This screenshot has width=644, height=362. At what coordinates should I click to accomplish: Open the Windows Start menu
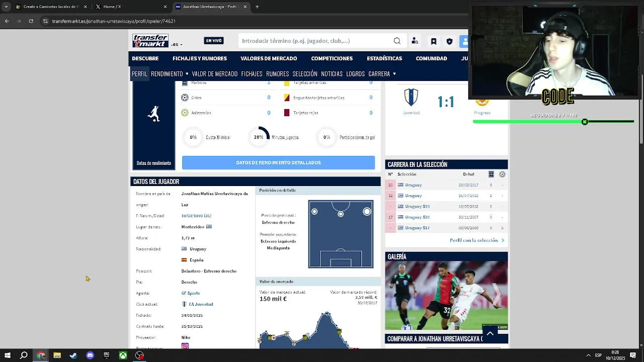click(x=7, y=355)
